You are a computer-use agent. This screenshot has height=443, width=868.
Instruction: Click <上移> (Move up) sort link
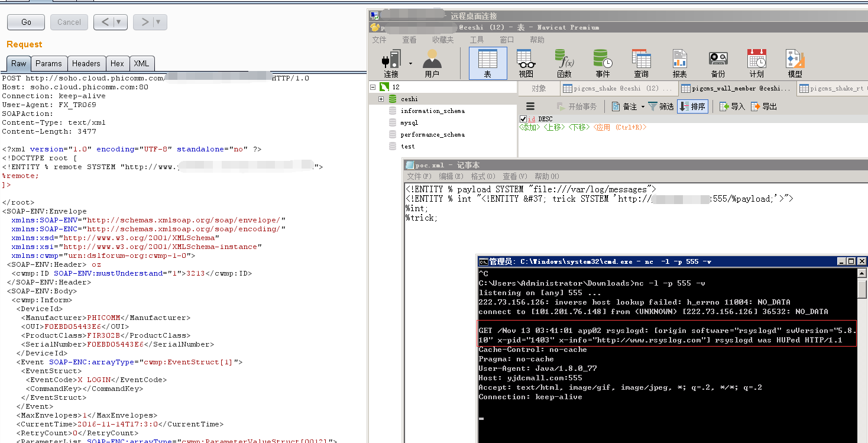555,127
